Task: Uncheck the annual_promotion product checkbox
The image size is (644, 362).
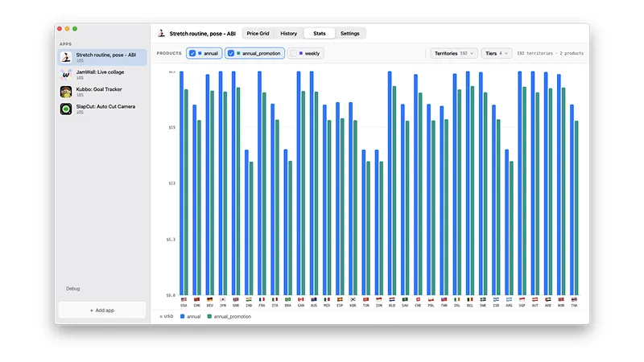Action: (231, 53)
